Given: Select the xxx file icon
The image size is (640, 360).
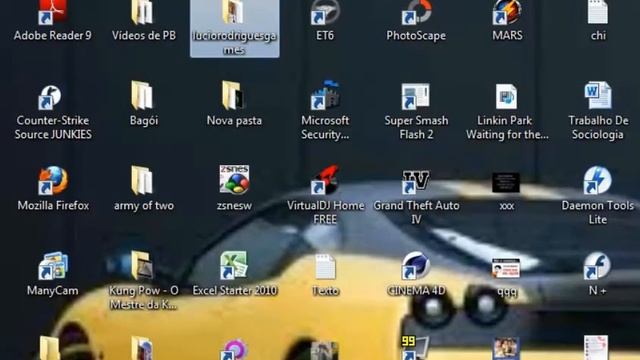Looking at the screenshot, I should pyautogui.click(x=507, y=191).
